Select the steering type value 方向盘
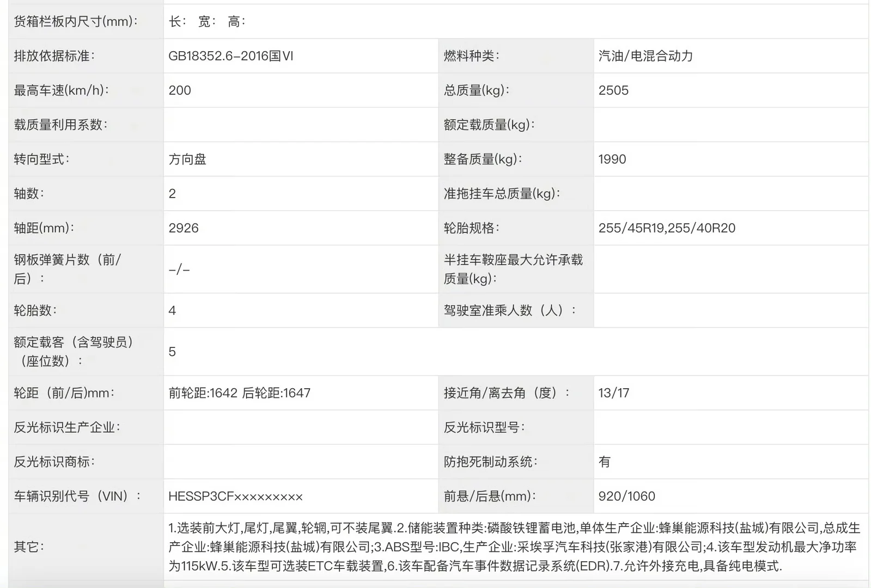The width and height of the screenshot is (871, 588). tap(187, 160)
